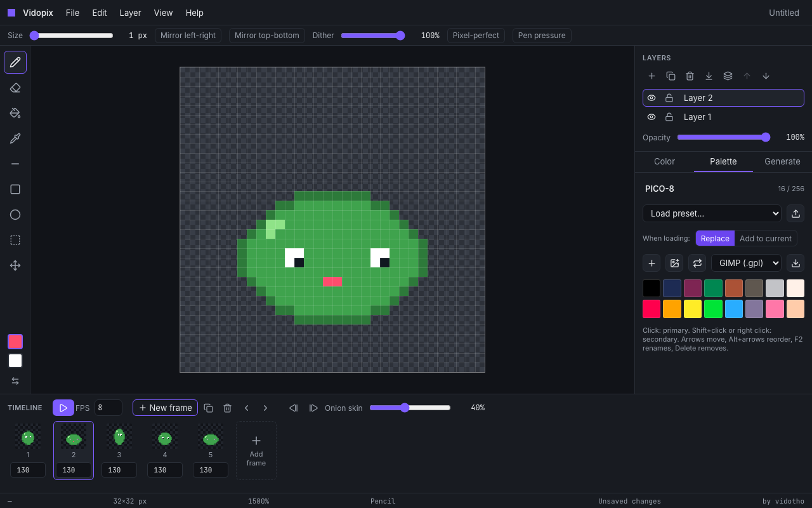812x508 pixels.
Task: Toggle Pixel-perfect mode
Action: pyautogui.click(x=476, y=36)
